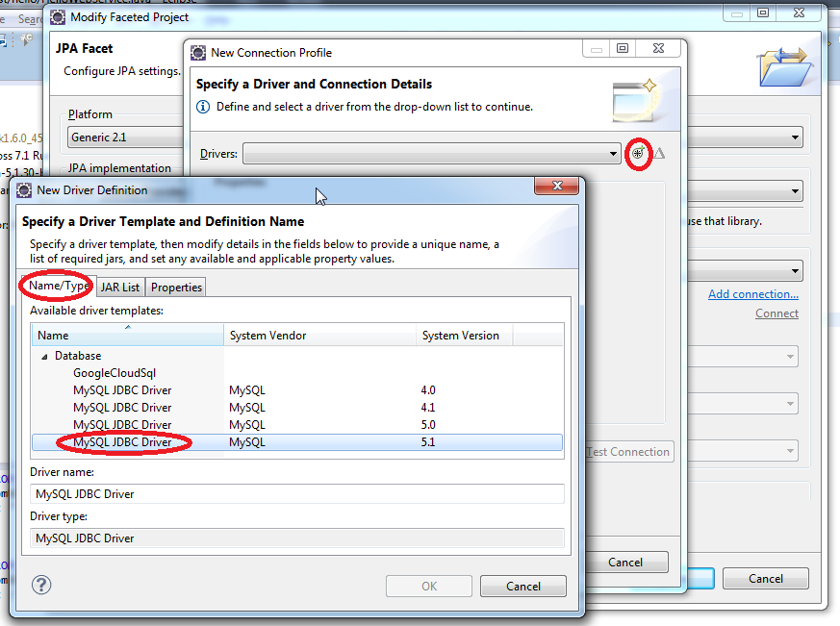
Task: Click the New Driver Definition icon beside Drivers
Action: tap(637, 154)
